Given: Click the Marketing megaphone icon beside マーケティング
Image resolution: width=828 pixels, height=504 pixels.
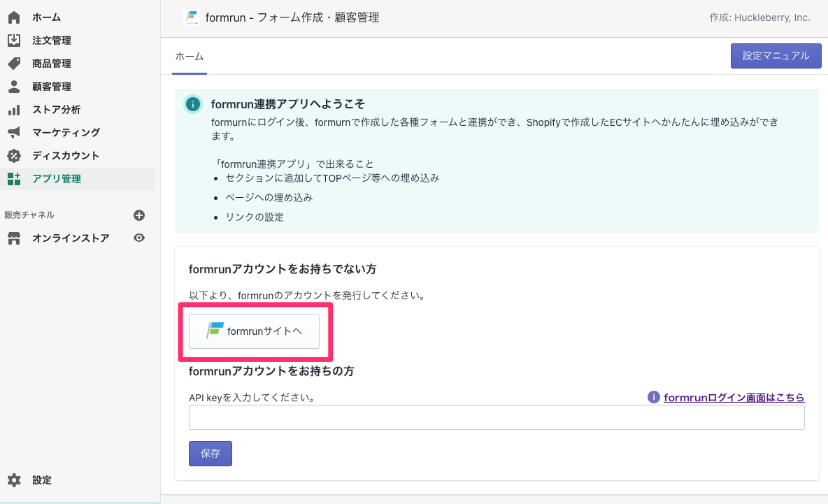Looking at the screenshot, I should pyautogui.click(x=14, y=132).
